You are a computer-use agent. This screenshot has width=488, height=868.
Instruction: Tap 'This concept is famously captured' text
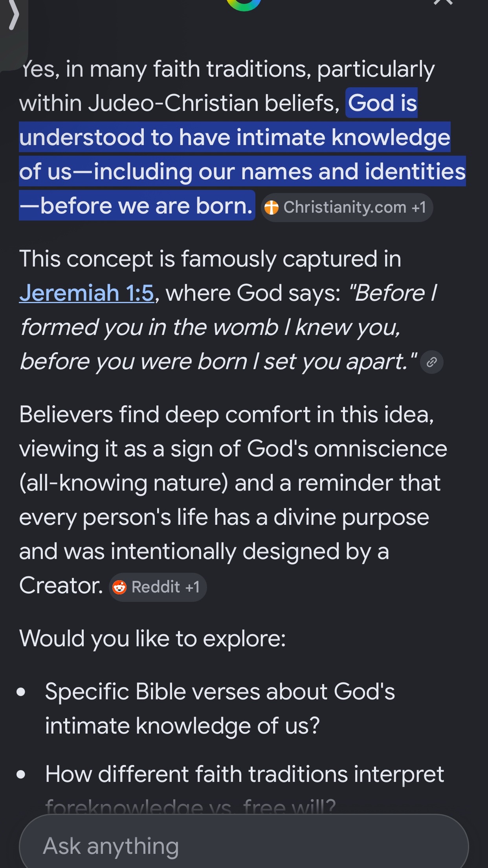click(x=210, y=259)
